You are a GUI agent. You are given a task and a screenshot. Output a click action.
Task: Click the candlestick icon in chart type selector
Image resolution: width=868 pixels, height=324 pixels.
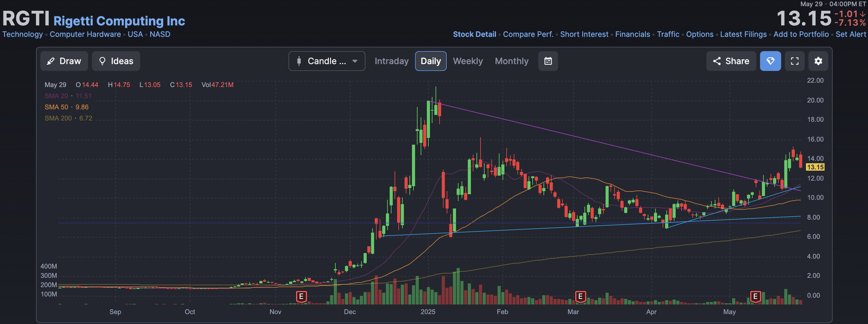[299, 61]
